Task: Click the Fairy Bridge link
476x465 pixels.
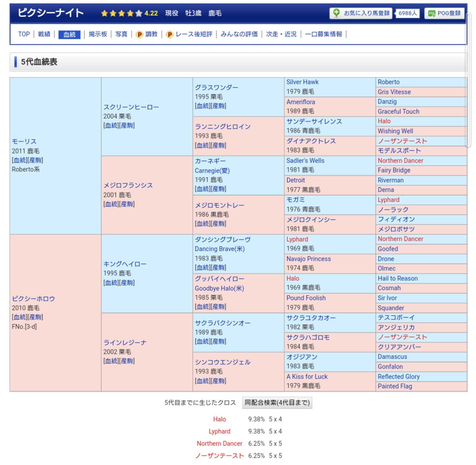Action: 394,170
